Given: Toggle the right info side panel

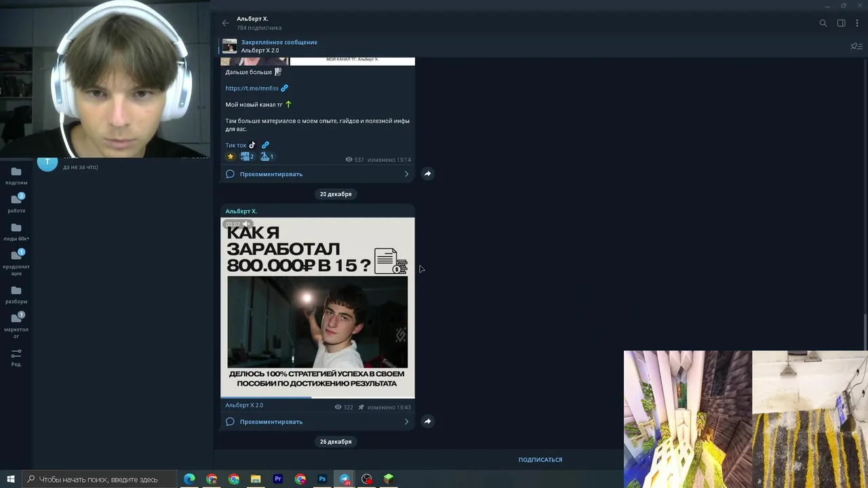Looking at the screenshot, I should pyautogui.click(x=841, y=23).
